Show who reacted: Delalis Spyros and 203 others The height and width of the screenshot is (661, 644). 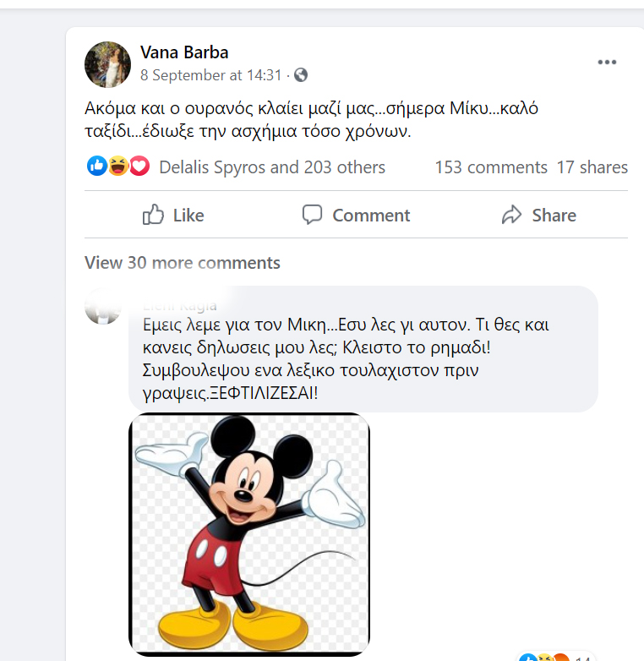[271, 167]
